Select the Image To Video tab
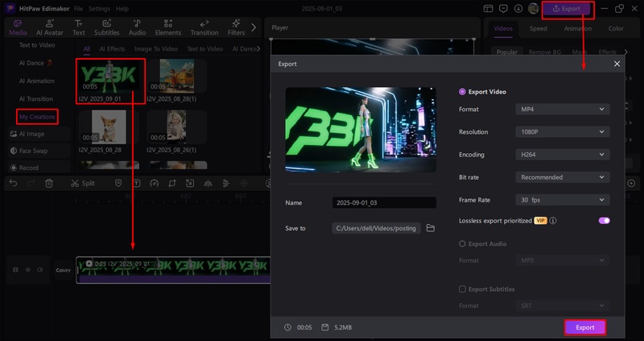This screenshot has height=341, width=644. [x=156, y=48]
